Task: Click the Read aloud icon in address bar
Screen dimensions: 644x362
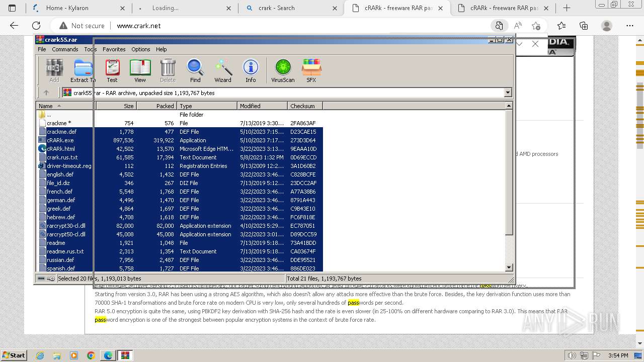Action: [518, 26]
